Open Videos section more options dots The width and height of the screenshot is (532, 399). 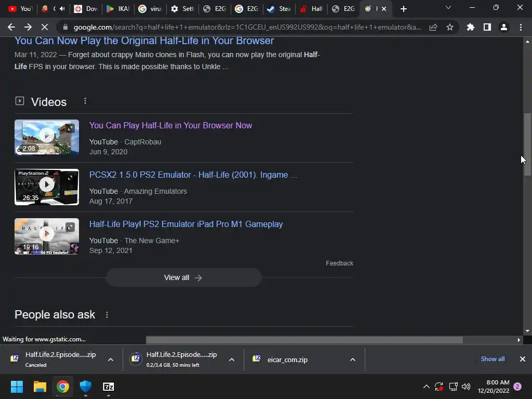85,101
